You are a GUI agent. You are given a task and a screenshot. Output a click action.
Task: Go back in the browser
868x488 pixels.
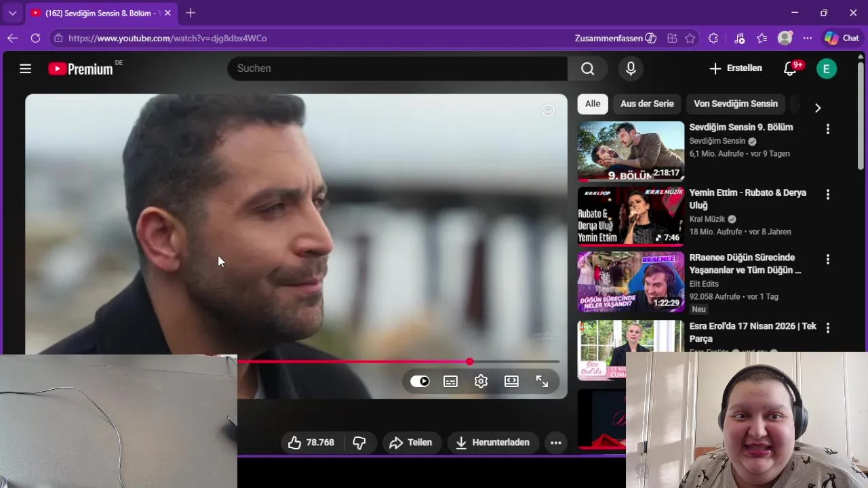[x=12, y=39]
